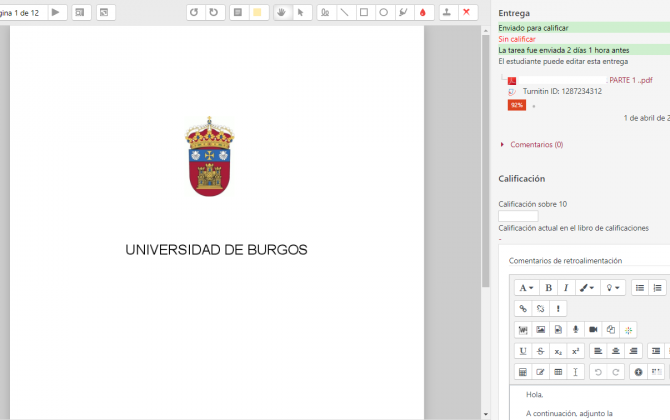Undo the last editor change
Screen dimensions: 670x420
coord(598,372)
